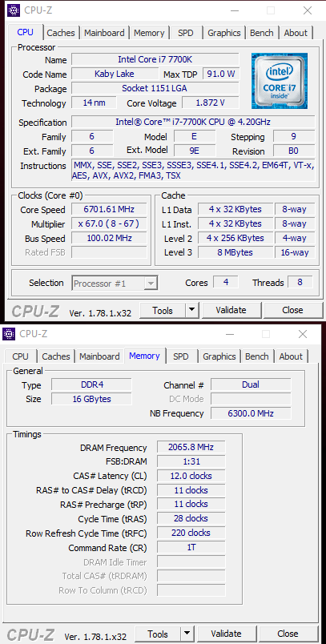
Task: Switch to CPU tab in bottom window
Action: click(21, 356)
